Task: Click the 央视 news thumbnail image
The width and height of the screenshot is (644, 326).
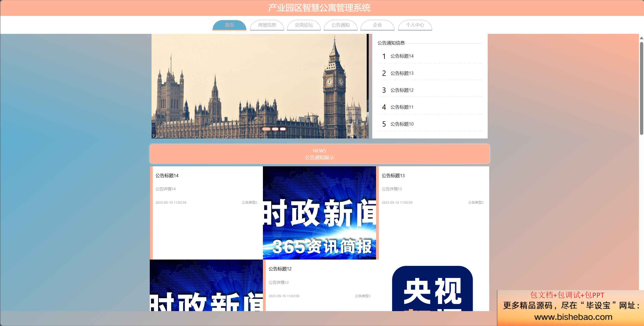Action: [432, 288]
